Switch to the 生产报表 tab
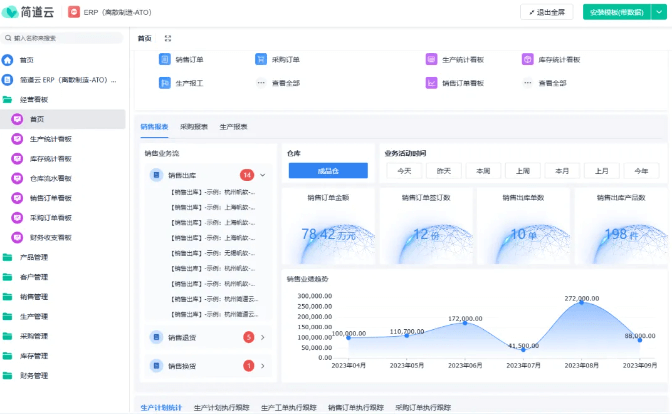The image size is (672, 414). (233, 127)
